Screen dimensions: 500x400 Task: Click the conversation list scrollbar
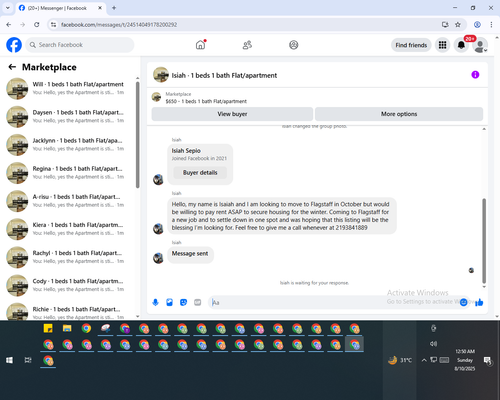click(x=137, y=135)
